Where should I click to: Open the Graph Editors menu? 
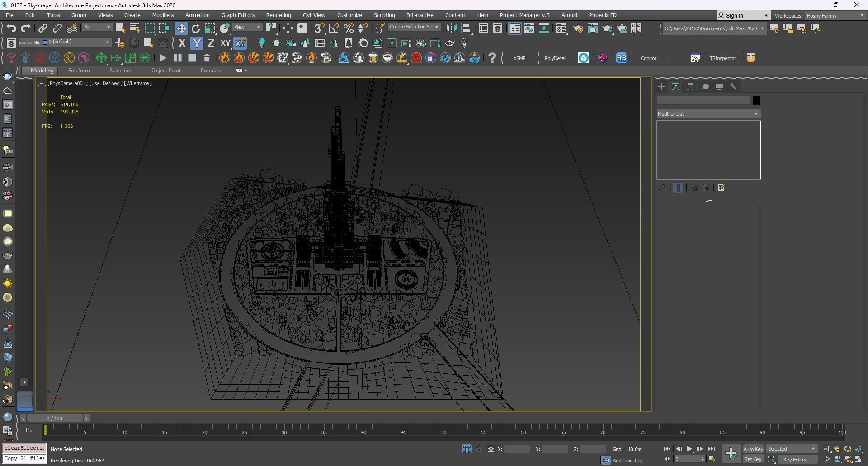[x=238, y=15]
